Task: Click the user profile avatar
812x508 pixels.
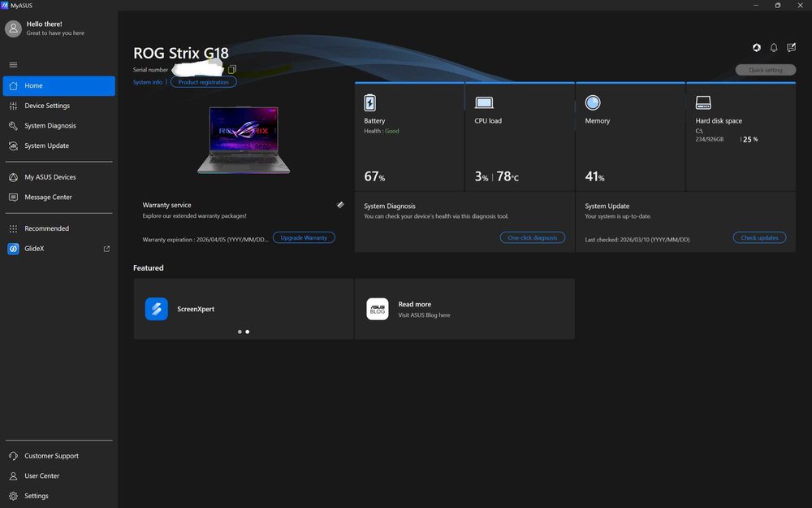Action: [14, 28]
